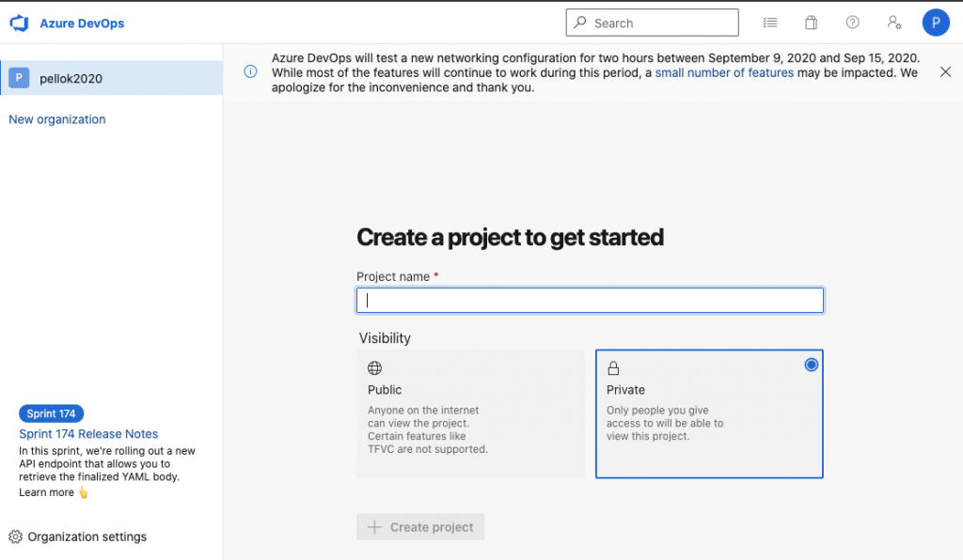Click the Sprint 174 badge
The height and width of the screenshot is (560, 963).
pos(51,413)
